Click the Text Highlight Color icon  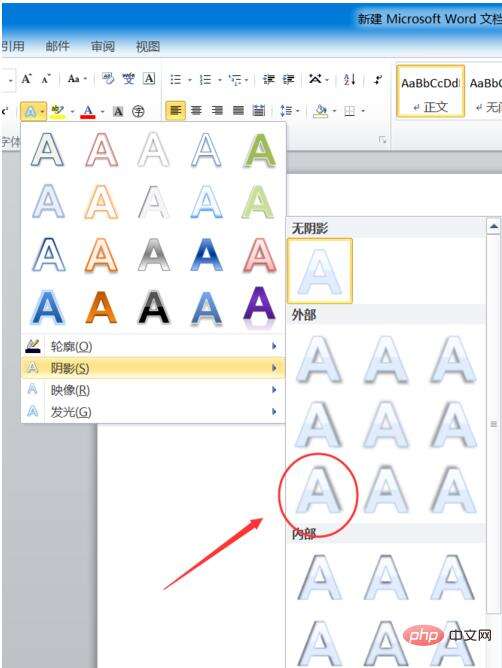click(x=57, y=112)
